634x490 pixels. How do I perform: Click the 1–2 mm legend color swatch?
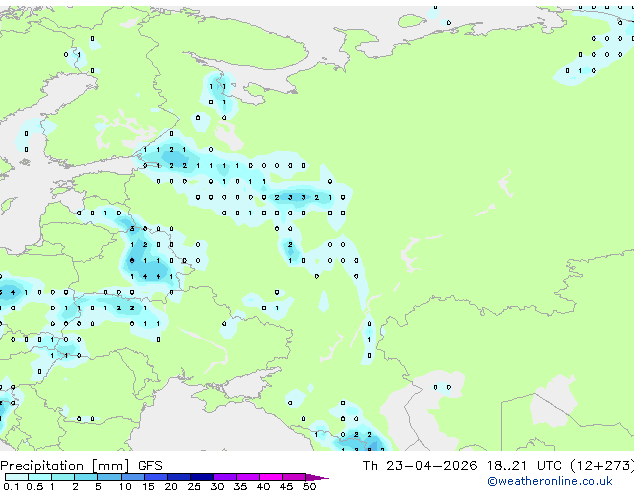pos(63,477)
